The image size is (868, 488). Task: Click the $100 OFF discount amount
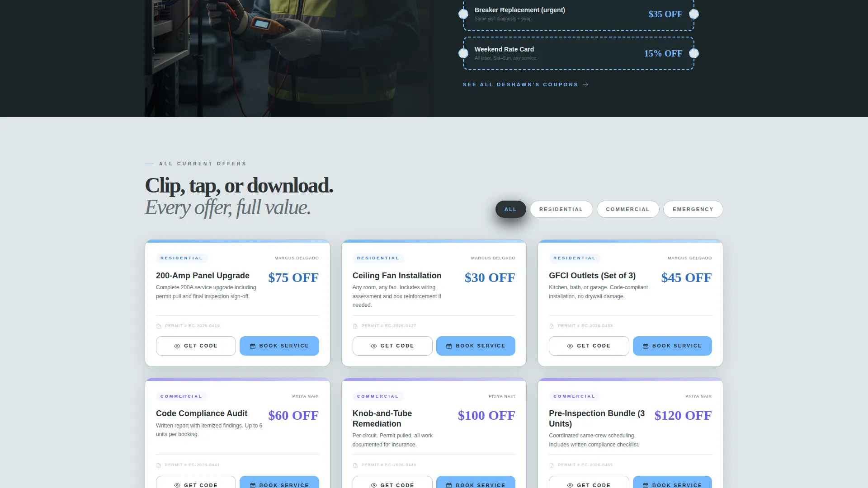pyautogui.click(x=486, y=415)
